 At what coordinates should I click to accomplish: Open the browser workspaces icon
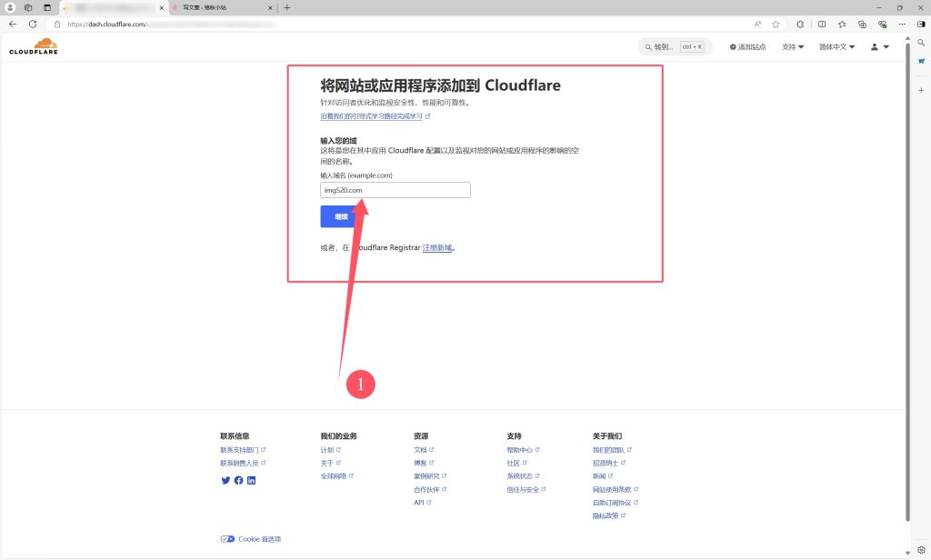tap(28, 7)
